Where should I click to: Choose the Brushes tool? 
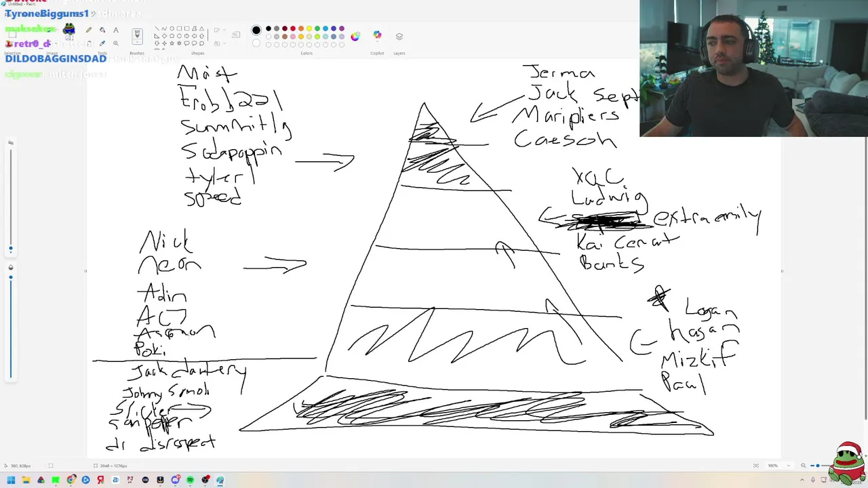point(137,33)
